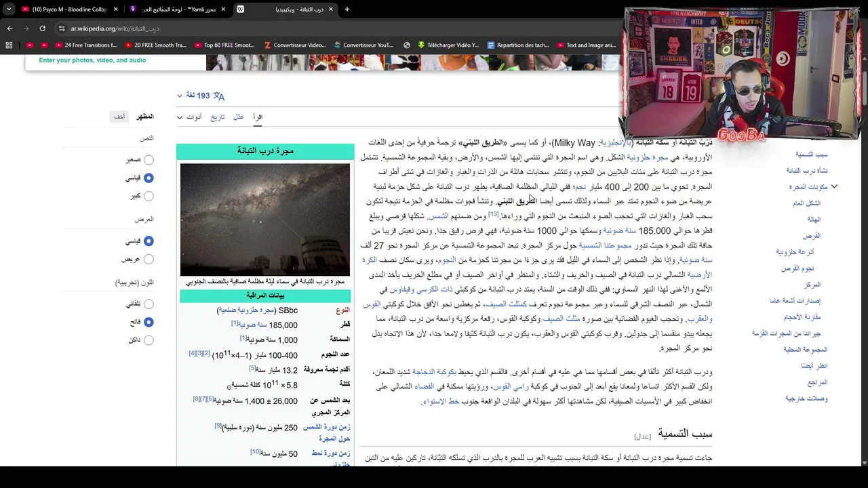Jump to مقارنة الأحجام in contents
Image resolution: width=868 pixels, height=488 pixels.
click(802, 317)
